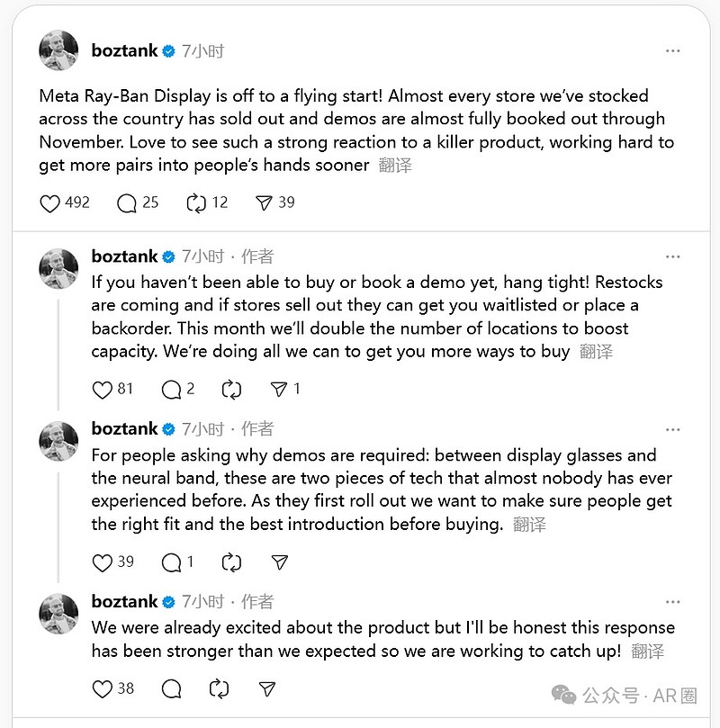
Task: Share the 'demos are required' reply
Action: tap(280, 562)
